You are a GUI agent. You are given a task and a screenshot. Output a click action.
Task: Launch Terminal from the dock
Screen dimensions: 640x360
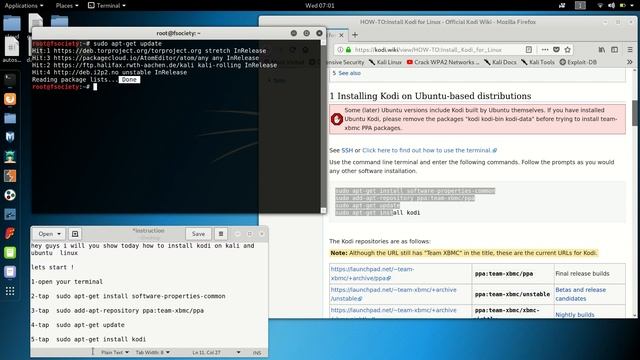point(10,79)
